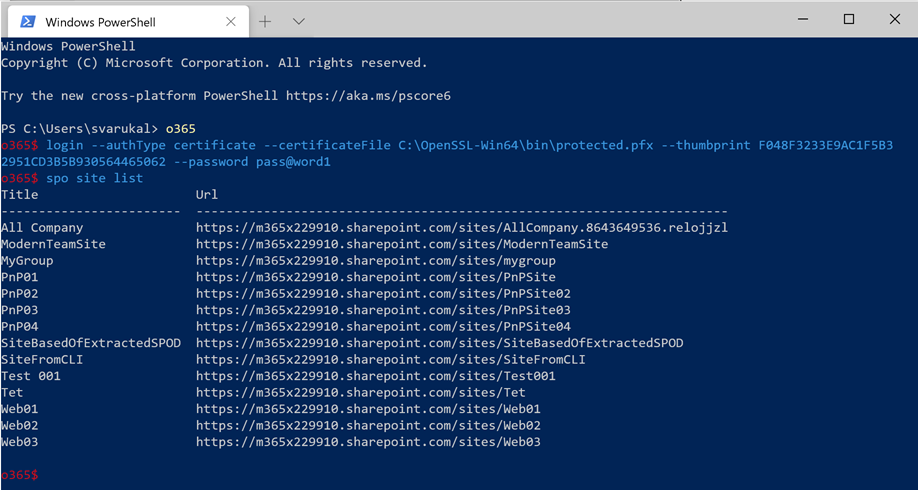
Task: Click the 'PnP02' title text
Action: 20,293
